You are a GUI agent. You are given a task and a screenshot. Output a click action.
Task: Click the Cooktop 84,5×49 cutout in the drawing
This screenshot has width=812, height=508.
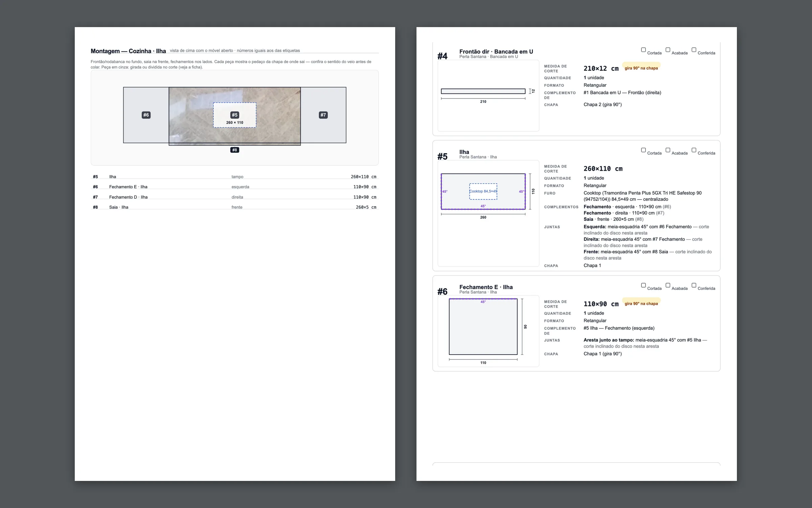point(483,192)
